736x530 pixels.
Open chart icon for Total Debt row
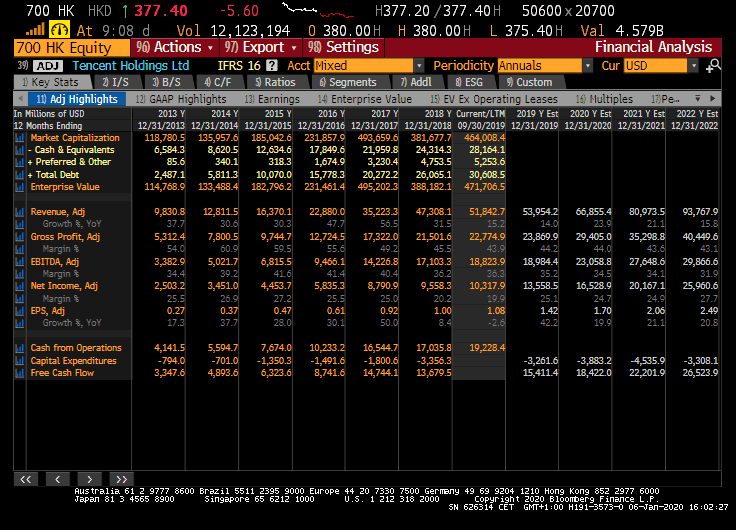[19, 175]
